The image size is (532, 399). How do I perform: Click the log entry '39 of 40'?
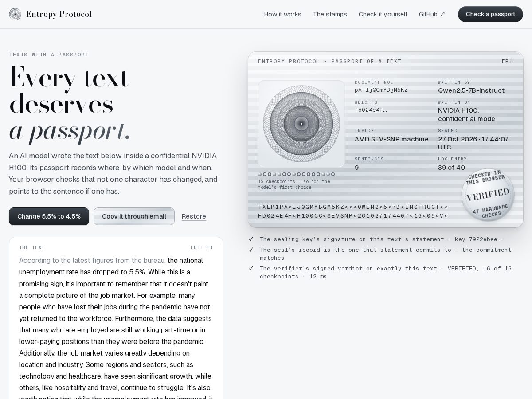[451, 168]
